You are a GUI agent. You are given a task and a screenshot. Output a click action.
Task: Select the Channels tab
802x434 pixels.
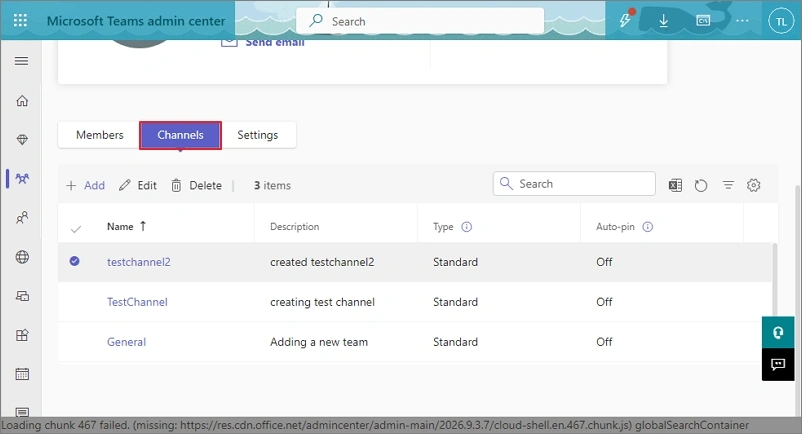click(x=180, y=135)
